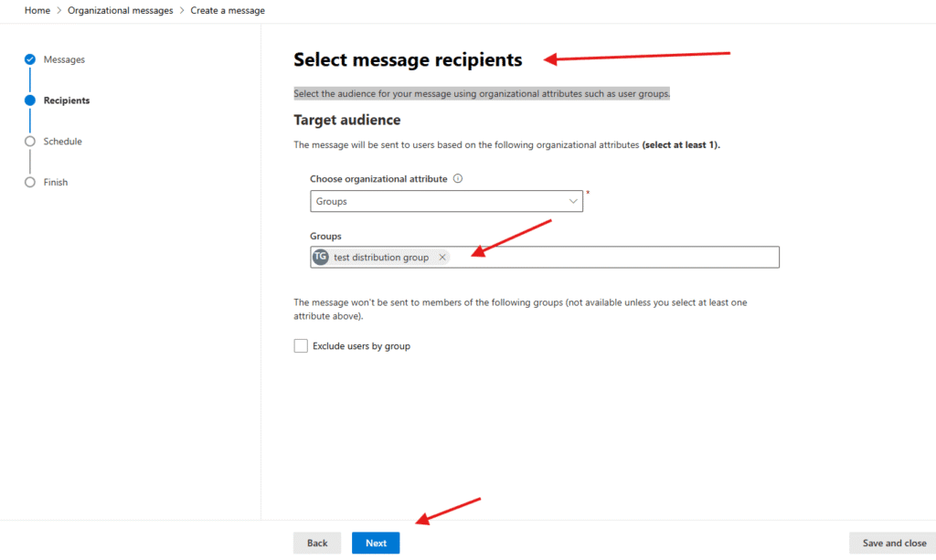Image resolution: width=936 pixels, height=560 pixels.
Task: Click the Back button
Action: click(x=317, y=543)
